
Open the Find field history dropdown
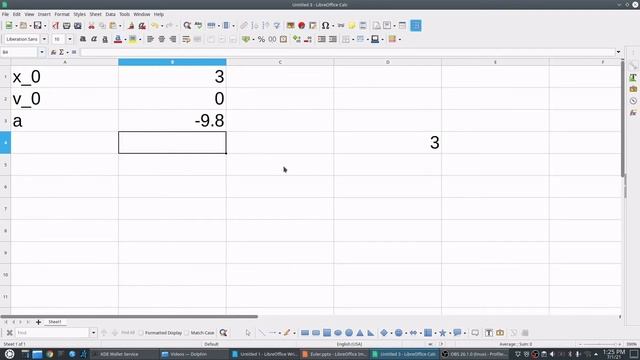93,333
